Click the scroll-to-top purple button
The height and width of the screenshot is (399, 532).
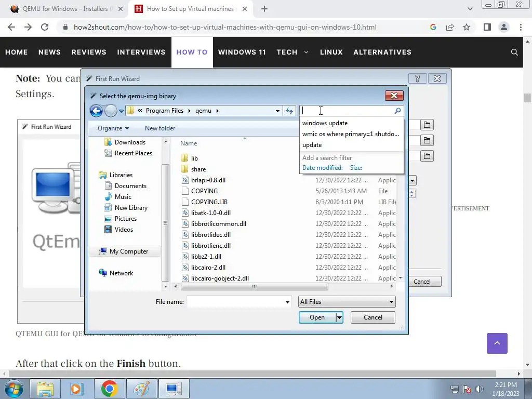[x=497, y=343]
